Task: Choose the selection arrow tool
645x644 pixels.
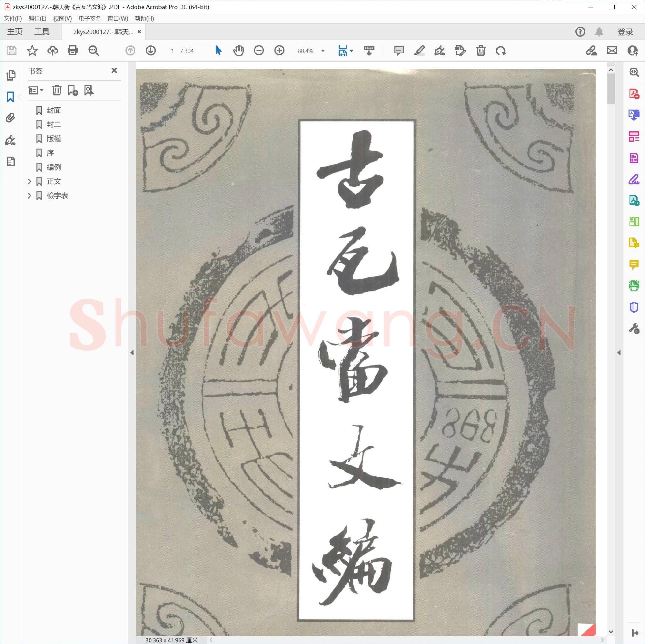Action: (x=218, y=51)
